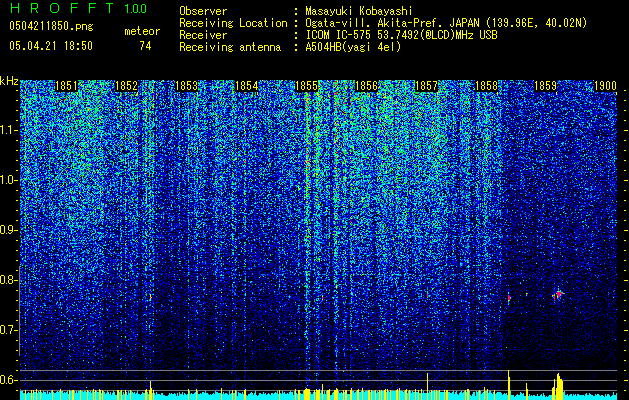This screenshot has width=629, height=400.
Task: Click the meteor count value 74
Action: click(x=145, y=46)
